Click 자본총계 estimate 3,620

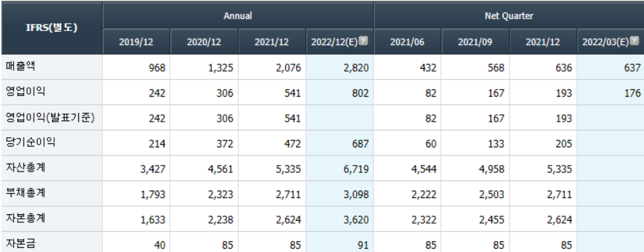pos(355,220)
